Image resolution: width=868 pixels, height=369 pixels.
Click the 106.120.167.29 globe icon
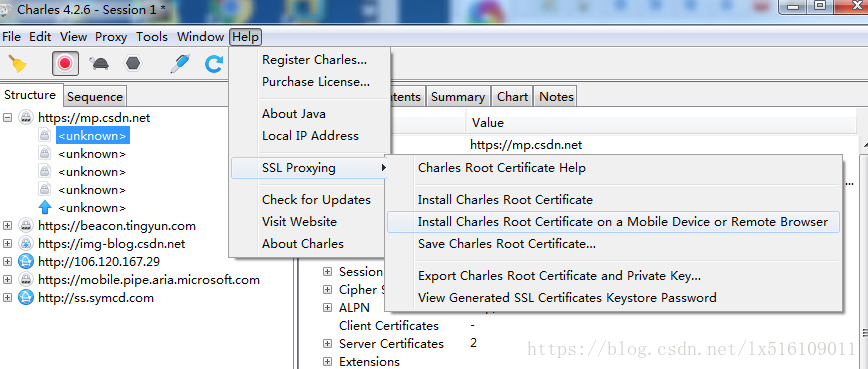[x=26, y=261]
